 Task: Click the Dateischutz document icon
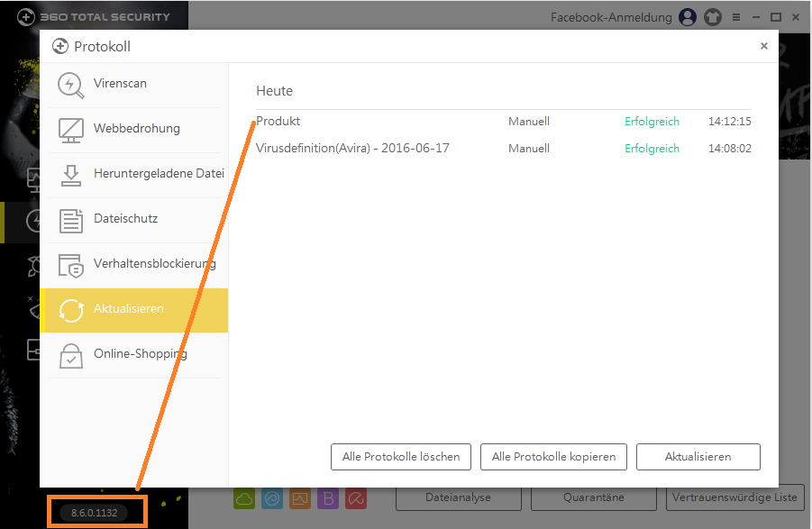coord(71,221)
